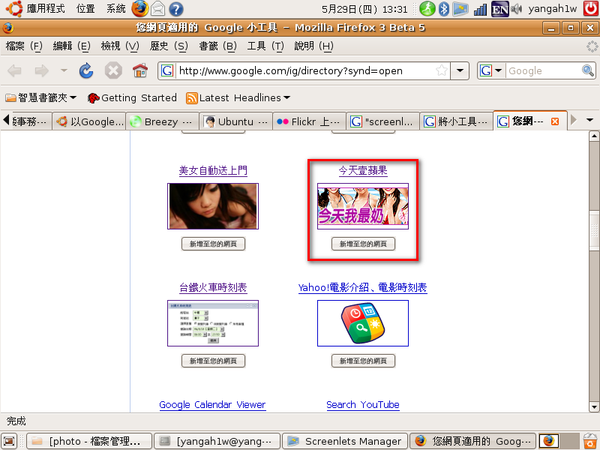
Task: Click the page scrollbar down arrow
Action: (594, 407)
